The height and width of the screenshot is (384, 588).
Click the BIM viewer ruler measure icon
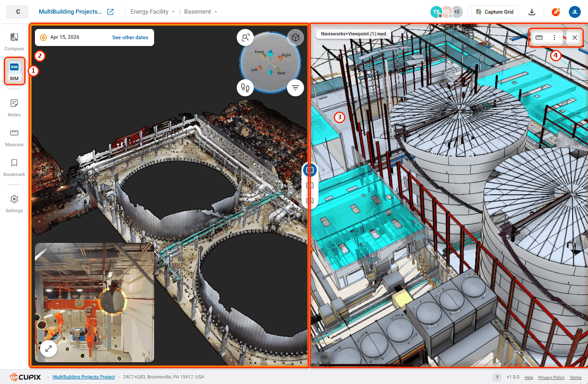point(539,38)
